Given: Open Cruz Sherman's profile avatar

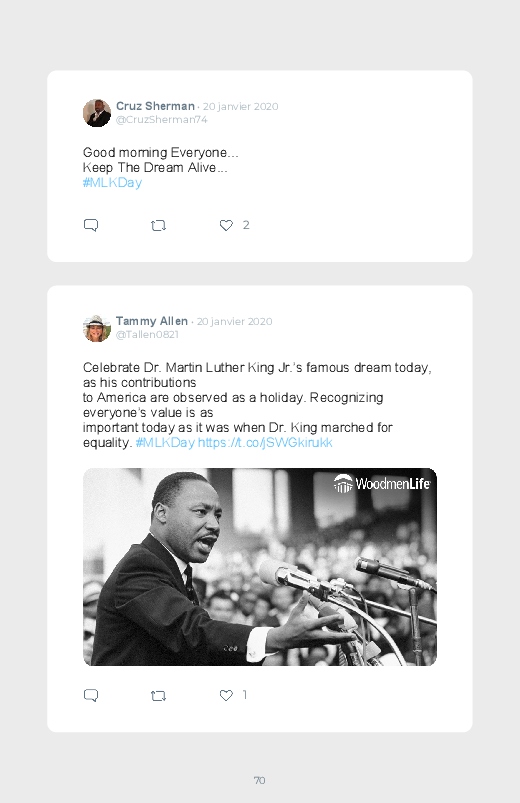Looking at the screenshot, I should coord(97,113).
